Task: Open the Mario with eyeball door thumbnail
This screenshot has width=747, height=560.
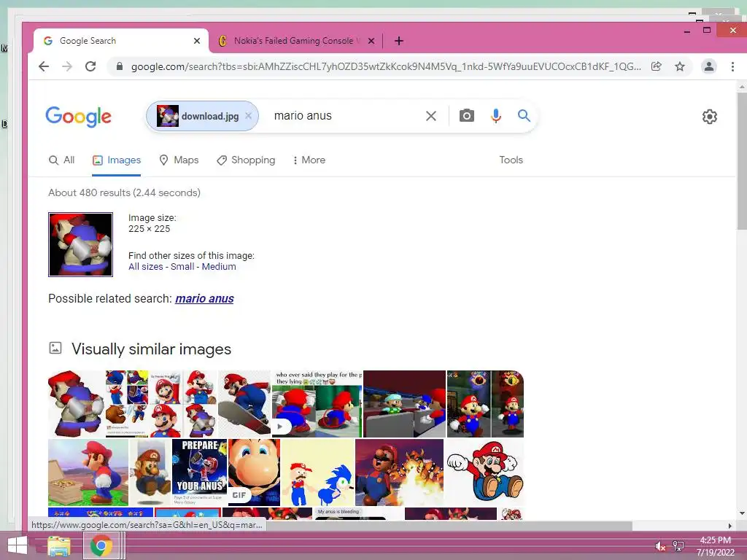Action: [485, 404]
